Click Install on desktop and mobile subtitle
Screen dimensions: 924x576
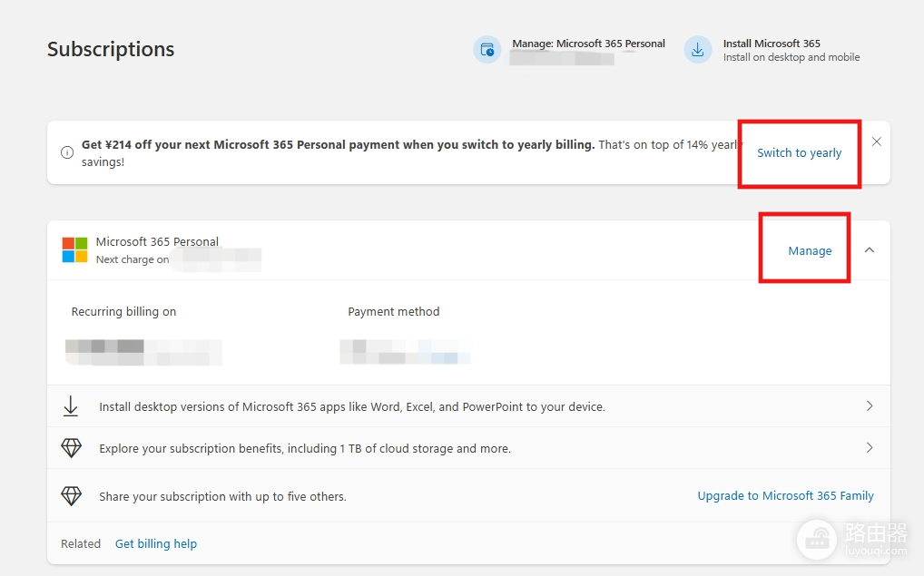click(x=791, y=57)
